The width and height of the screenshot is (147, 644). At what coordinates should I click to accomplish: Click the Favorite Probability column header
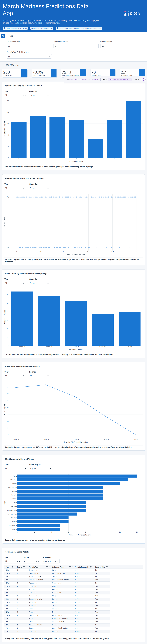tap(82, 567)
